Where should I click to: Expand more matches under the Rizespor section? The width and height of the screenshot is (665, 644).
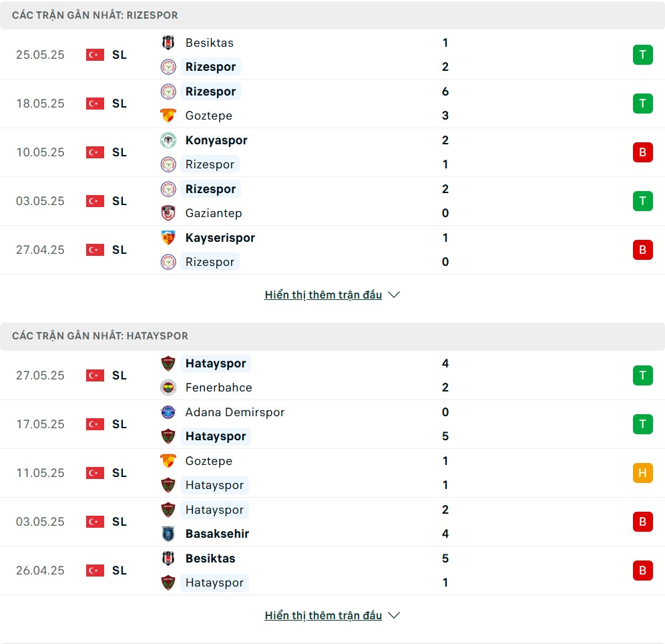click(x=323, y=295)
